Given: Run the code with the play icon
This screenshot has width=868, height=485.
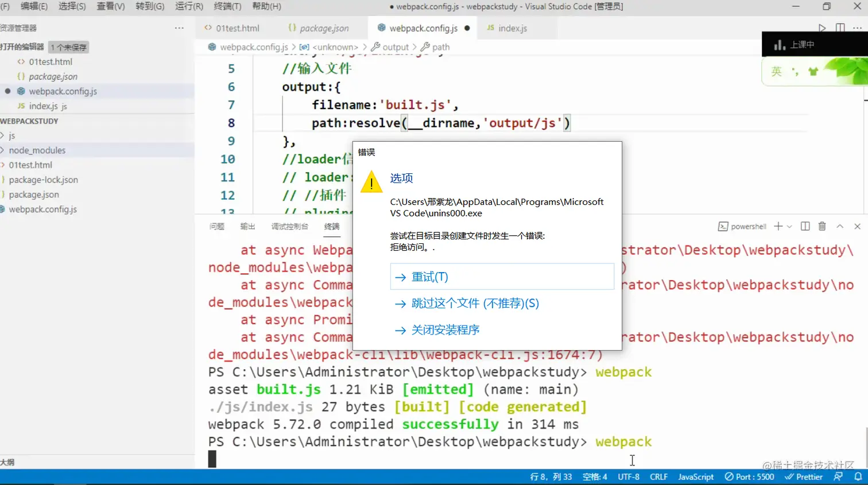Looking at the screenshot, I should pyautogui.click(x=822, y=28).
